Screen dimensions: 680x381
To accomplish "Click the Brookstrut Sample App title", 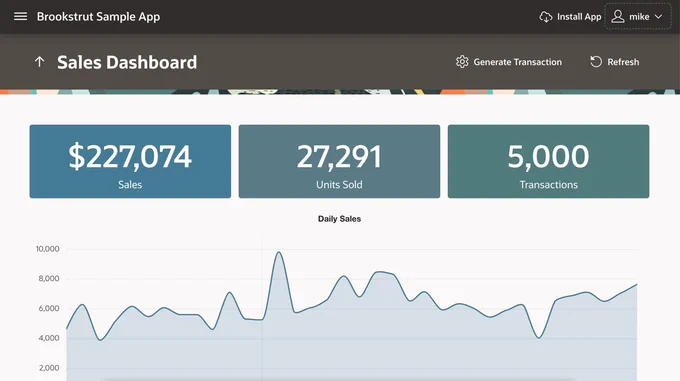I will point(98,17).
